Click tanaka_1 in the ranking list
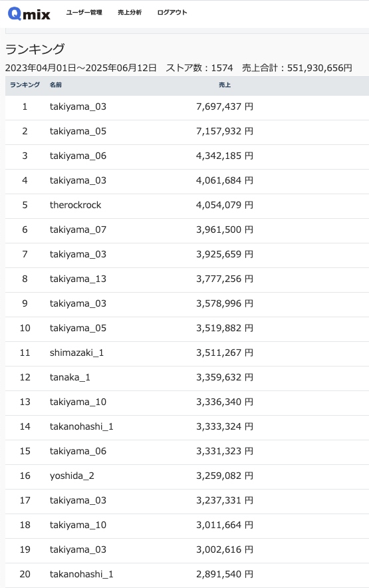Screen dimensions: 369x588 pos(70,377)
